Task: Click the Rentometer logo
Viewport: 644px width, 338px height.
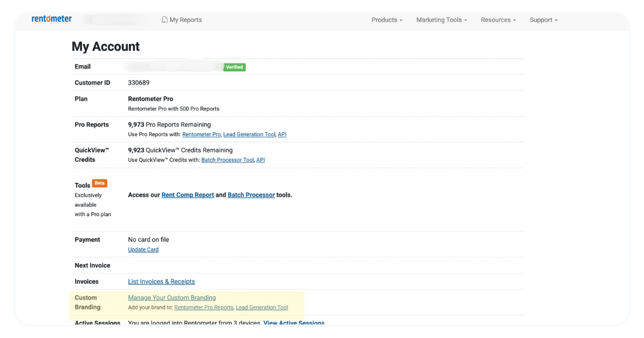Action: [52, 19]
